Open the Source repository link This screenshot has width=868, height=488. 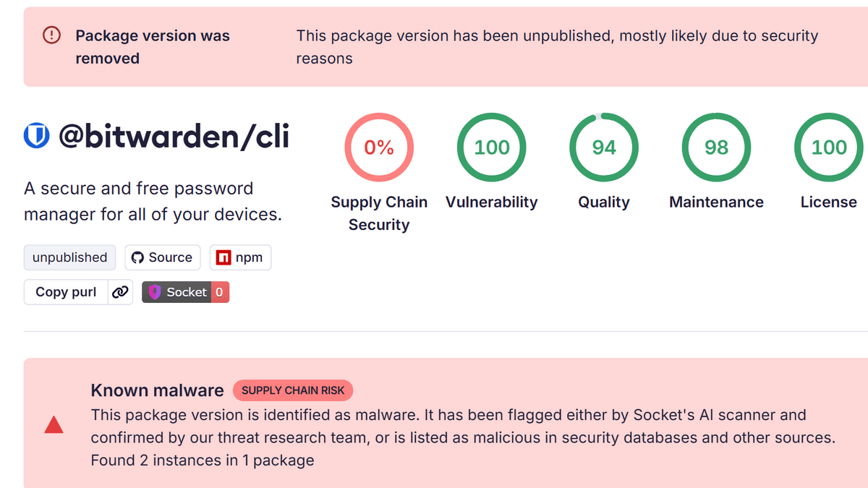point(162,257)
